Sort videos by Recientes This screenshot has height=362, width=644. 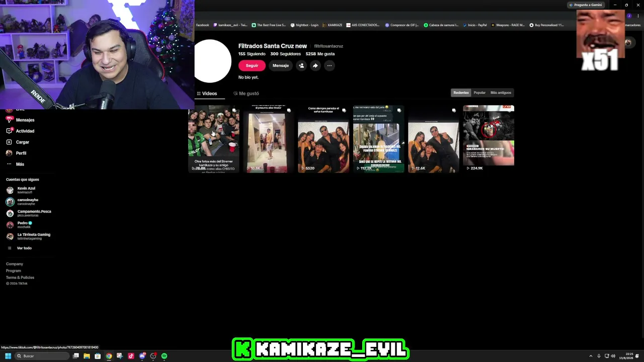pyautogui.click(x=461, y=93)
